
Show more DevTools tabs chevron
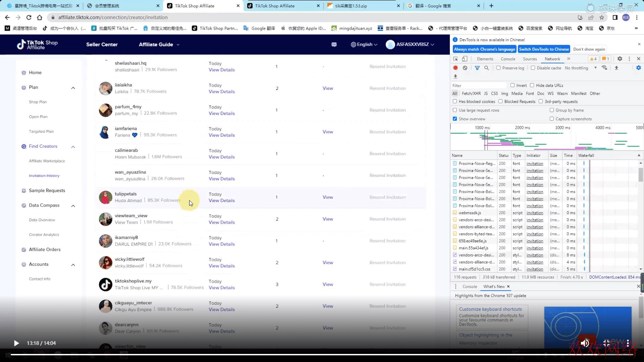pos(569,59)
